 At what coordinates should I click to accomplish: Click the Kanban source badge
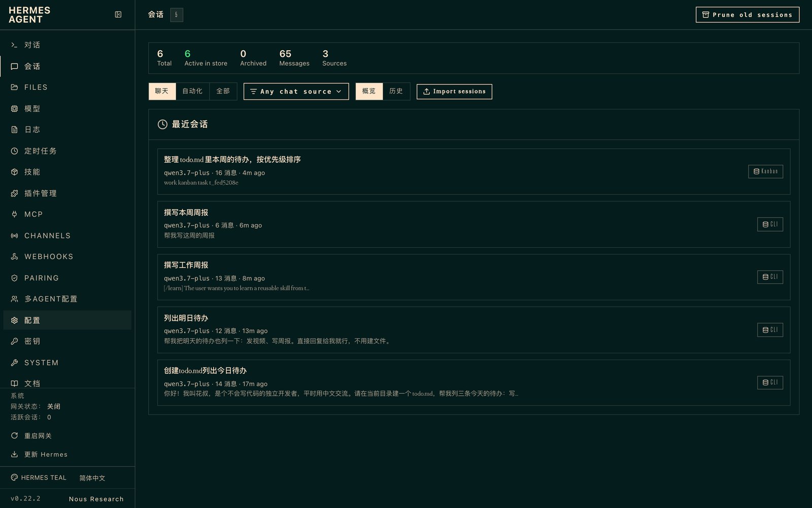pos(765,171)
